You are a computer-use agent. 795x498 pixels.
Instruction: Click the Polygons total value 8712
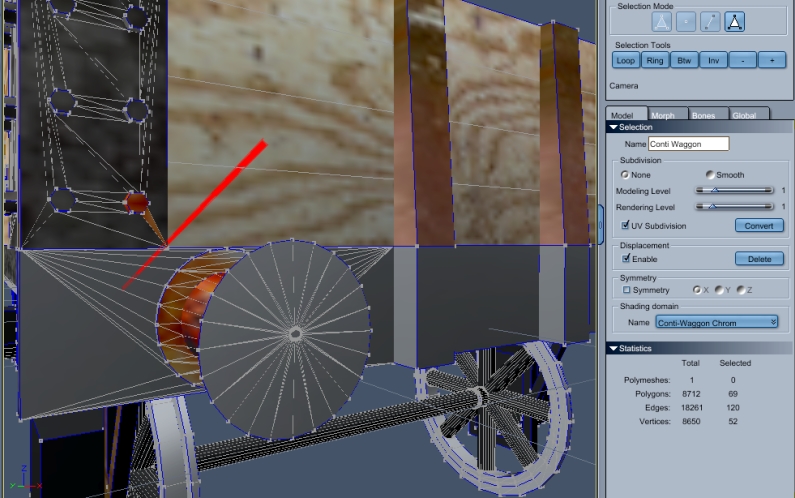[691, 394]
